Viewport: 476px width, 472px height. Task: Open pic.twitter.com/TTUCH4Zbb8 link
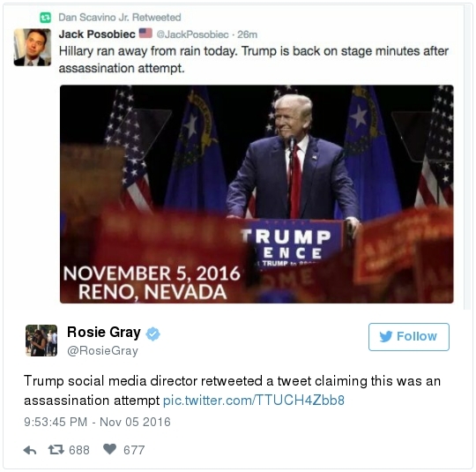[254, 401]
